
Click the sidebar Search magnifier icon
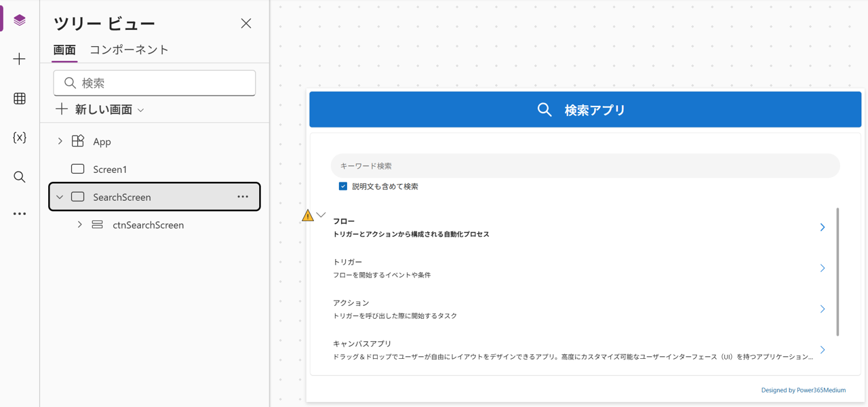click(x=20, y=177)
